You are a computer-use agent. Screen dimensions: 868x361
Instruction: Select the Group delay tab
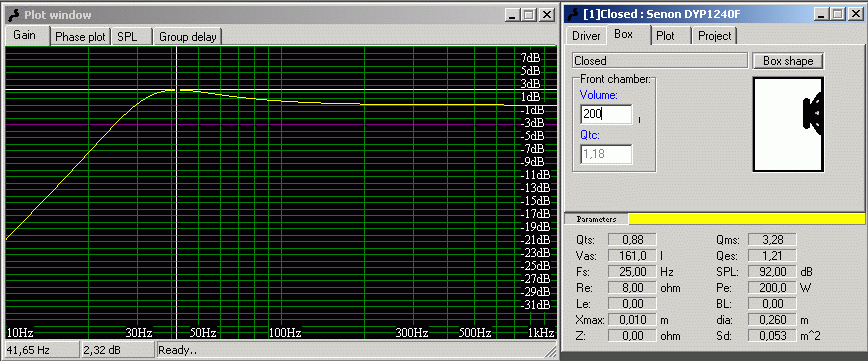point(188,37)
